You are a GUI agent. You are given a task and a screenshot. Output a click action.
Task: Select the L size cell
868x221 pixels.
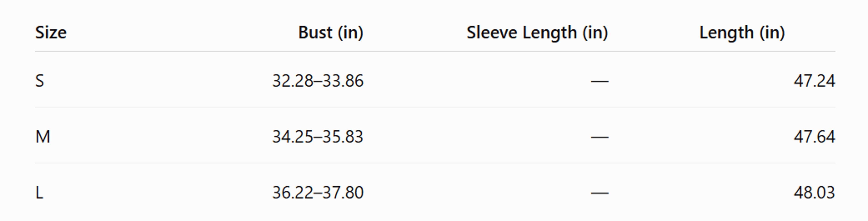pos(39,193)
